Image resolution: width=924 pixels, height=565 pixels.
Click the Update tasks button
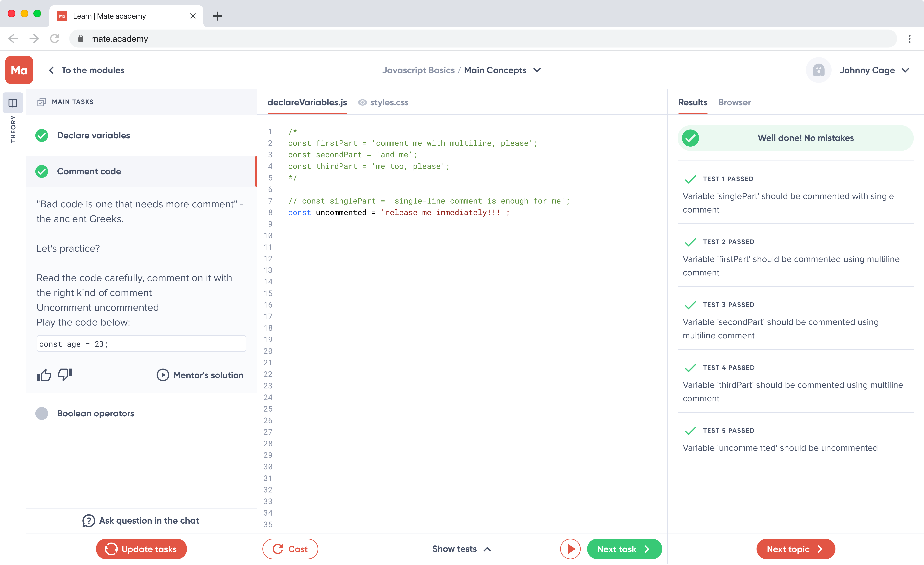(141, 549)
